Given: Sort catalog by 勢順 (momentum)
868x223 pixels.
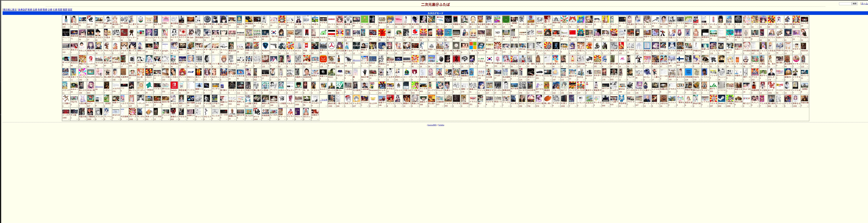Looking at the screenshot, I should tap(45, 10).
